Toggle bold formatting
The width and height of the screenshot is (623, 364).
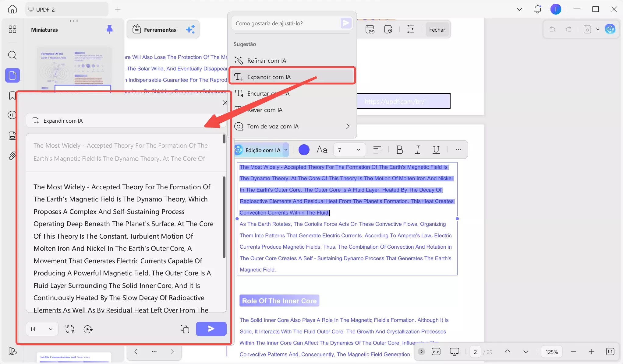click(x=399, y=150)
